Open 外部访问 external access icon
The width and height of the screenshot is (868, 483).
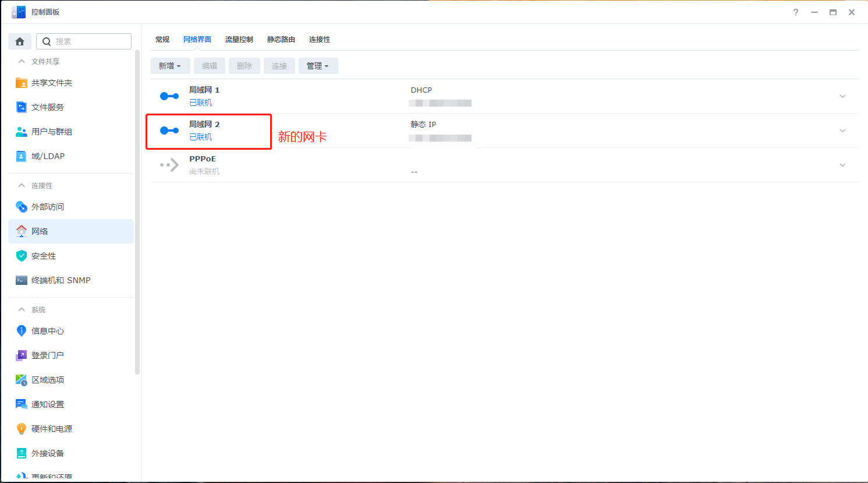22,207
